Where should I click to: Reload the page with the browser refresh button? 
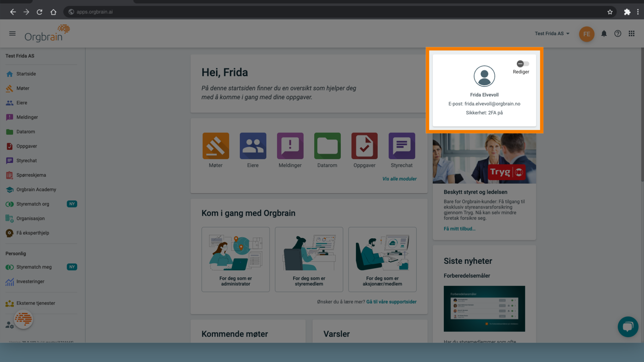click(x=40, y=12)
